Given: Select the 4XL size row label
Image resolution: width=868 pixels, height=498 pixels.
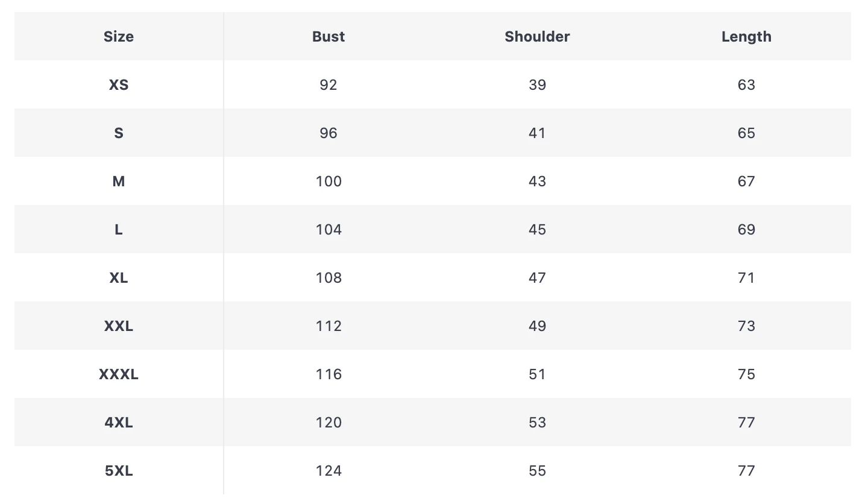Looking at the screenshot, I should point(119,423).
